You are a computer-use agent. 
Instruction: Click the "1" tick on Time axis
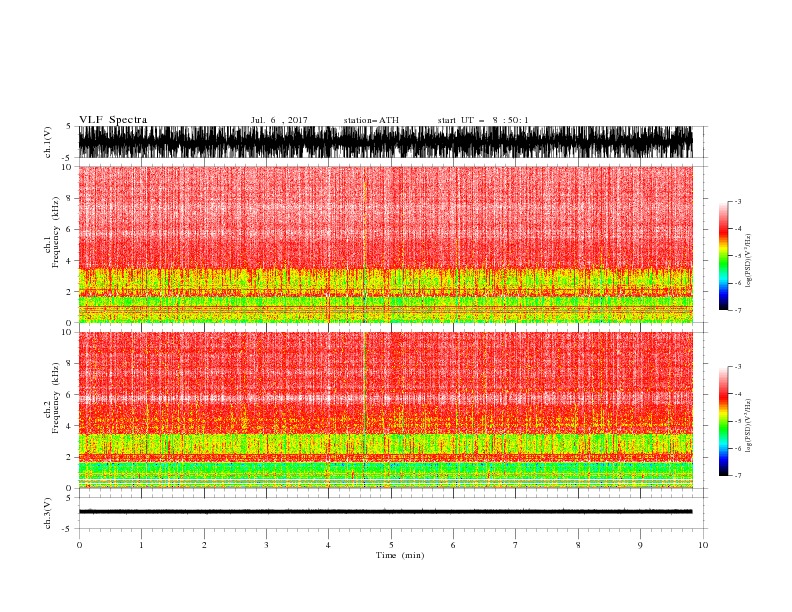tap(141, 545)
